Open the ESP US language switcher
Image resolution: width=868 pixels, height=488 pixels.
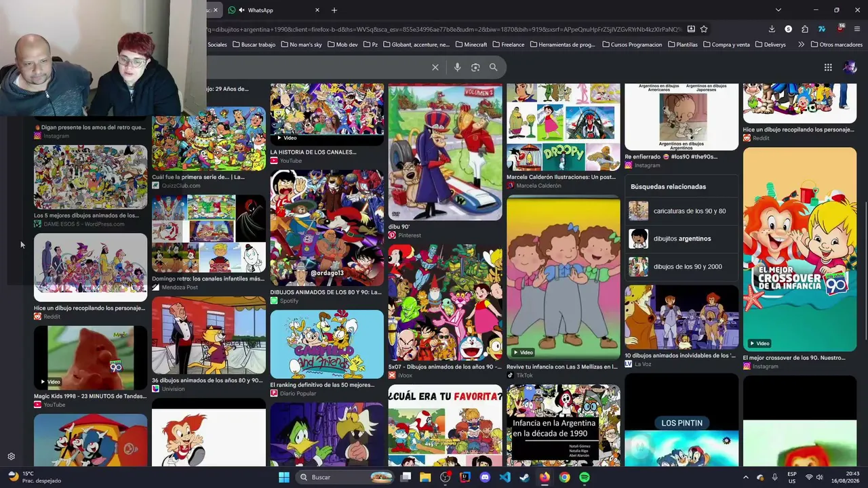[792, 477]
